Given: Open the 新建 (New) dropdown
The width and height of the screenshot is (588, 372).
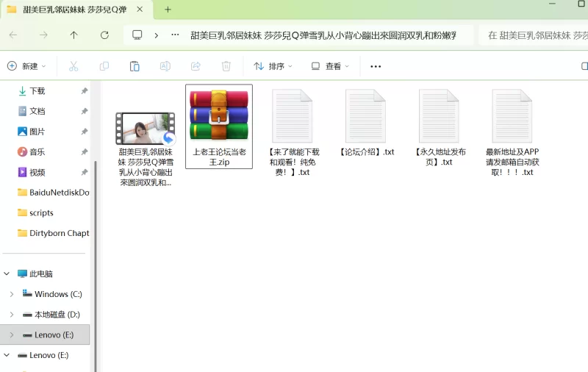Looking at the screenshot, I should (26, 66).
